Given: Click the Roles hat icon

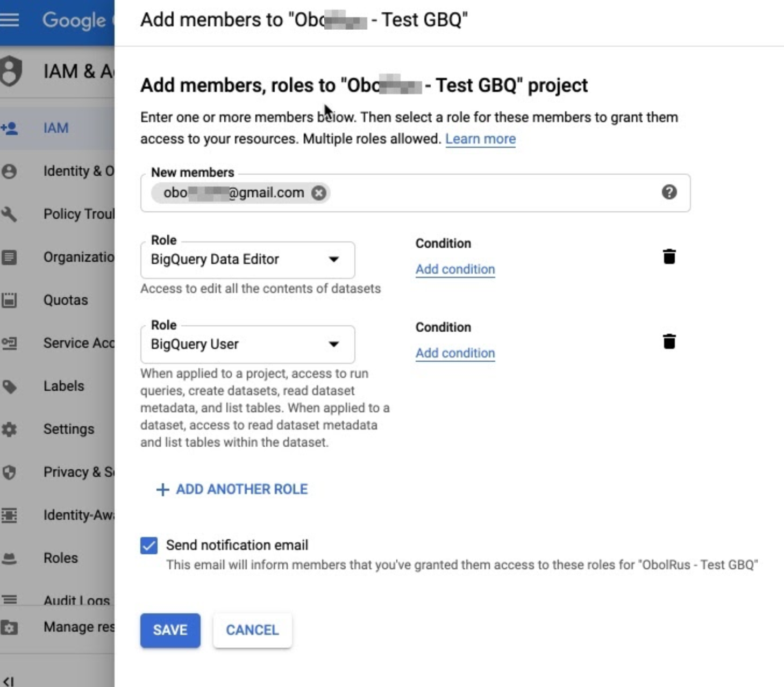Looking at the screenshot, I should 9,558.
